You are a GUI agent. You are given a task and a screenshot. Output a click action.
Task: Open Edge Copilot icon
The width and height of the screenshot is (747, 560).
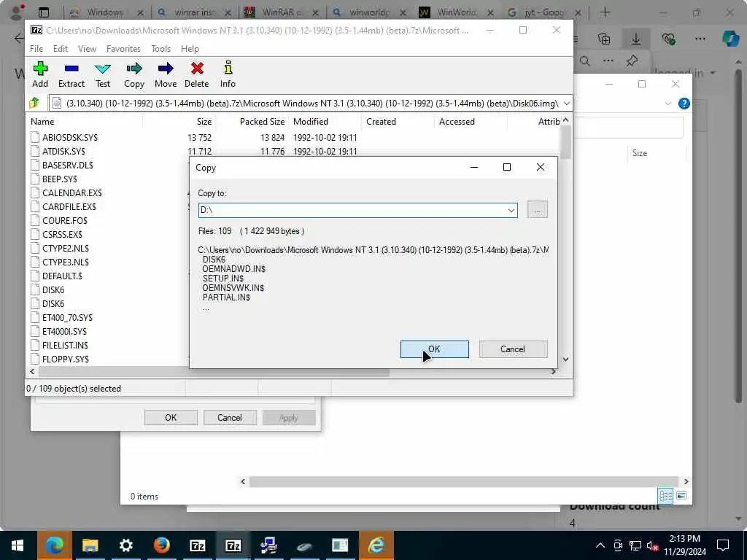(x=730, y=39)
